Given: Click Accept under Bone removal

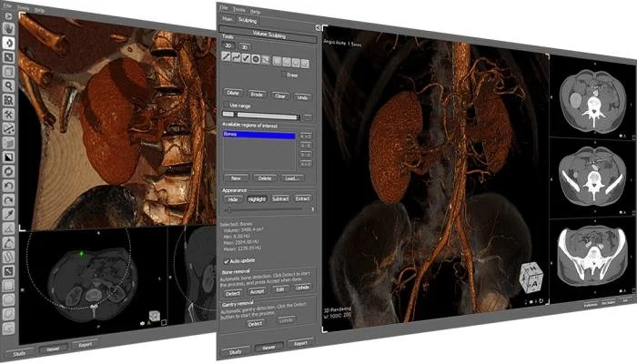Looking at the screenshot, I should tap(257, 291).
